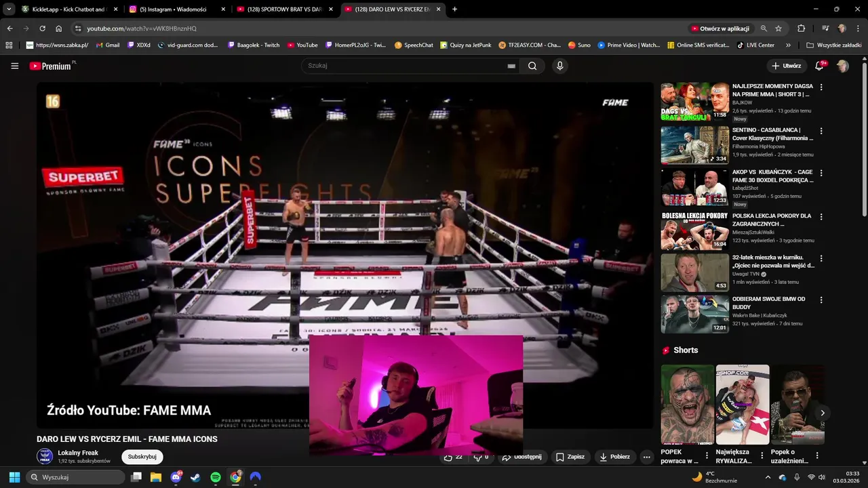Open the Chrome three-dot menu
Image resolution: width=868 pixels, height=488 pixels.
coord(856,28)
